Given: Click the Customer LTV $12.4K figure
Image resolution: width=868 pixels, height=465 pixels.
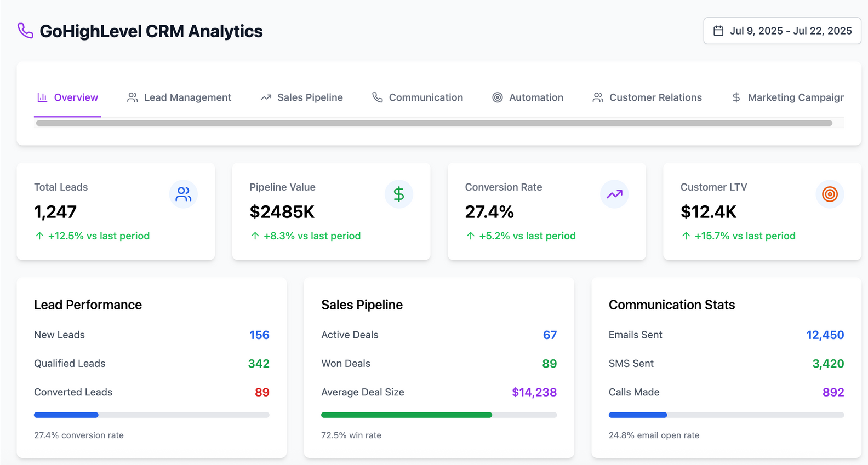Looking at the screenshot, I should (x=709, y=212).
